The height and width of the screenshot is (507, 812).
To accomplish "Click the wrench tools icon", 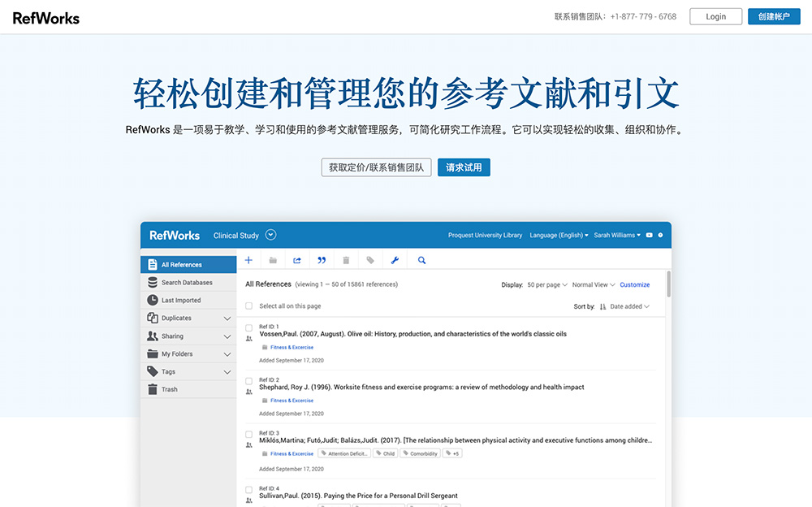I will 395,260.
